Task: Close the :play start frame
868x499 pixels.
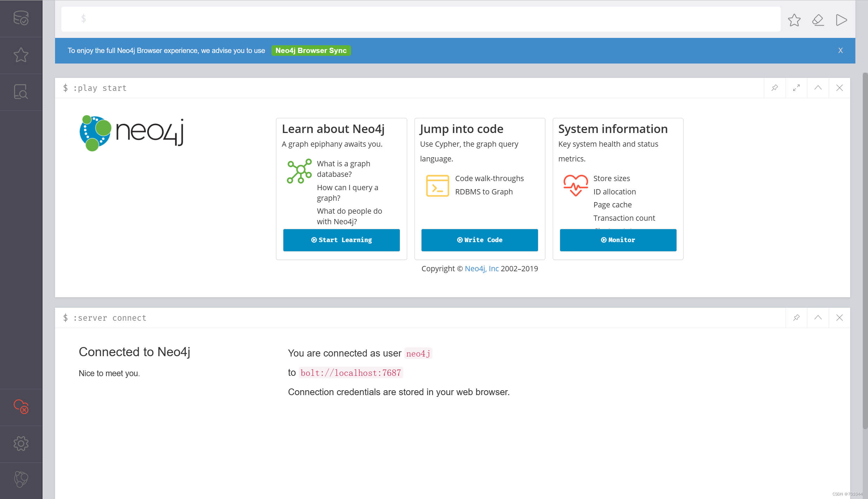Action: 840,88
